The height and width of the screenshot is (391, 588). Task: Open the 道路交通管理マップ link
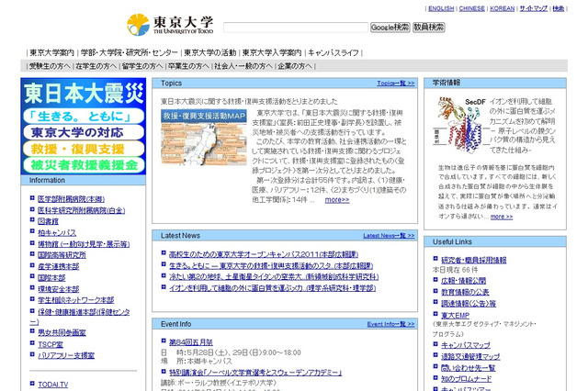(470, 356)
